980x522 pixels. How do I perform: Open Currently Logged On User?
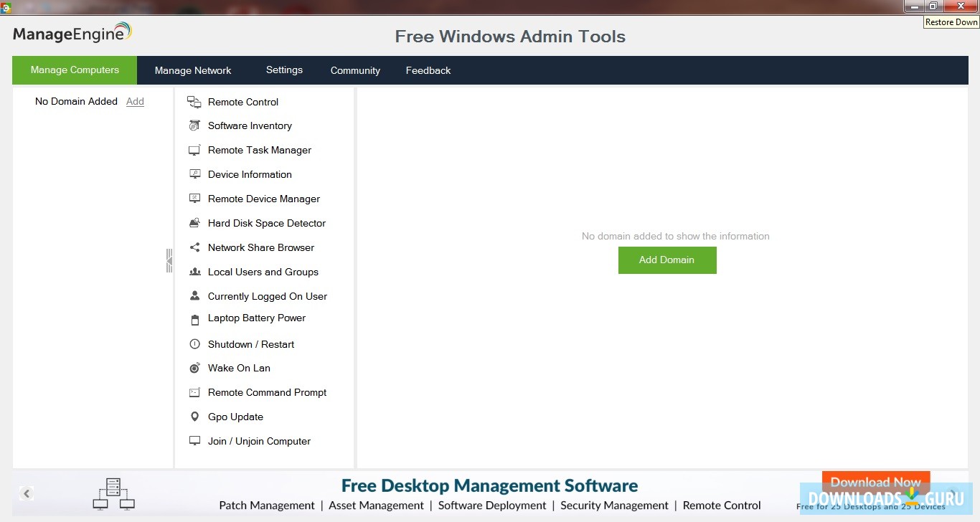point(268,296)
